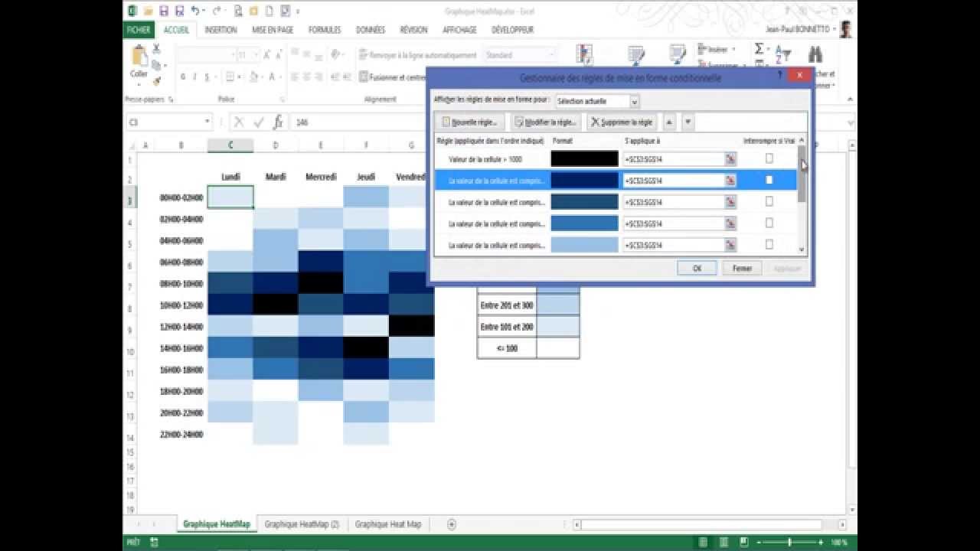Click the format painter brush icon
Viewport: 980px width, 551px height.
tap(157, 80)
